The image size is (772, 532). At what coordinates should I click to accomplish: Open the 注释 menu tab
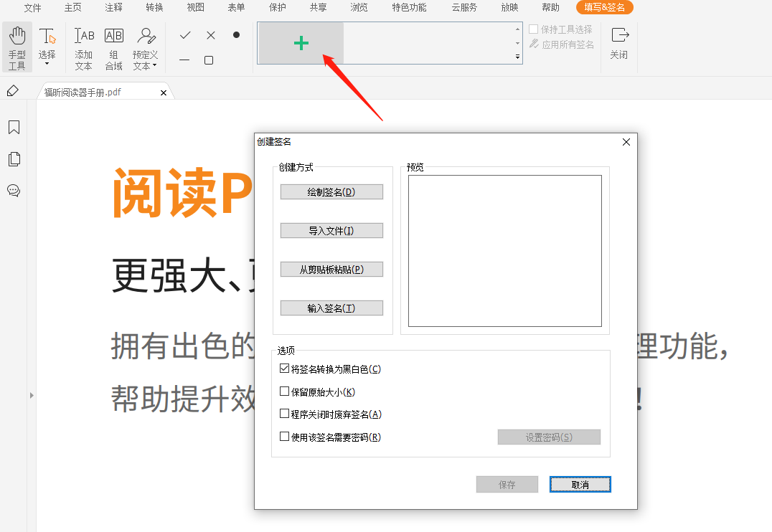[113, 8]
